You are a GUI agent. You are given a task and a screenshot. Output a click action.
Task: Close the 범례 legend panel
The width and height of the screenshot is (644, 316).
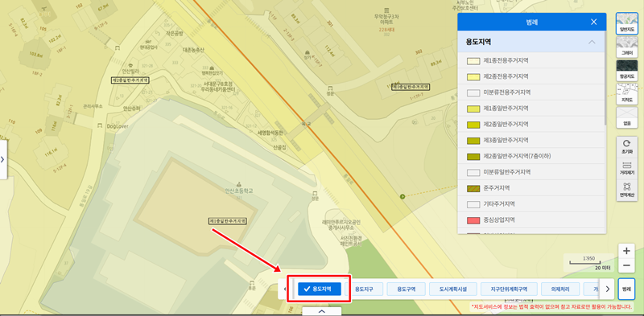point(593,23)
